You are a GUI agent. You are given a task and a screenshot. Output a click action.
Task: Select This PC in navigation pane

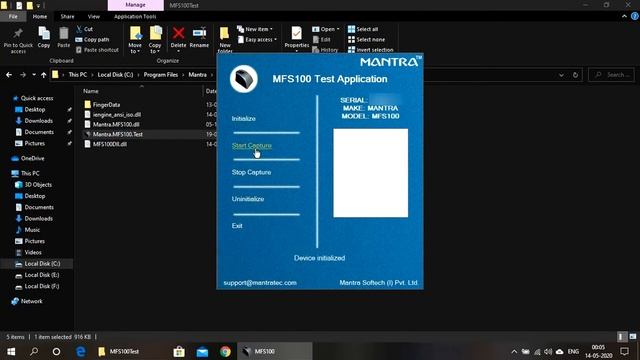[30, 173]
